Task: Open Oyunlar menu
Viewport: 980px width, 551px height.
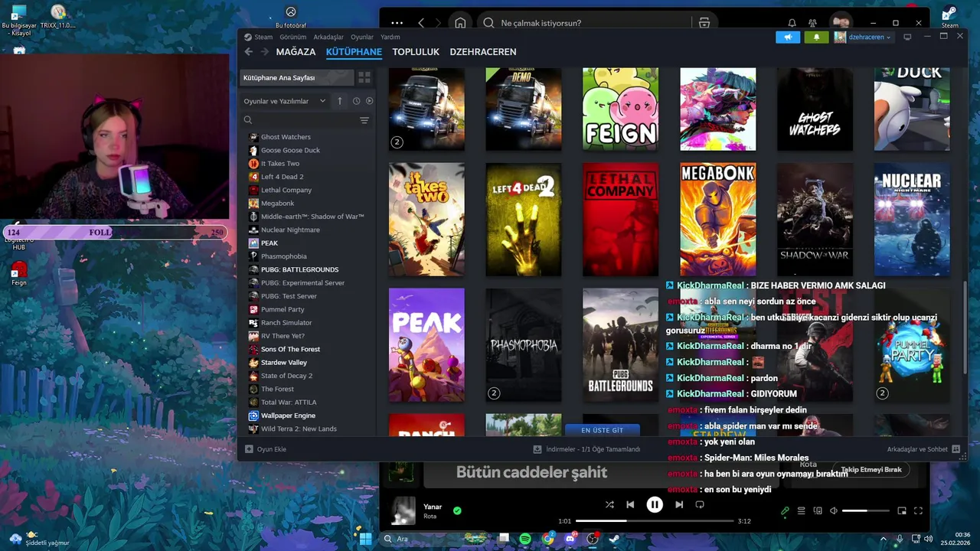Action: tap(362, 37)
